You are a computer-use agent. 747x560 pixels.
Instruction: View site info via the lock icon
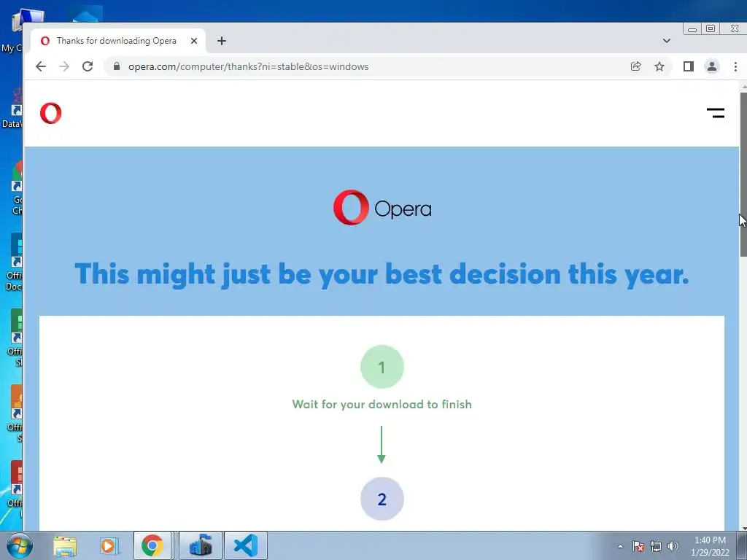tap(117, 66)
